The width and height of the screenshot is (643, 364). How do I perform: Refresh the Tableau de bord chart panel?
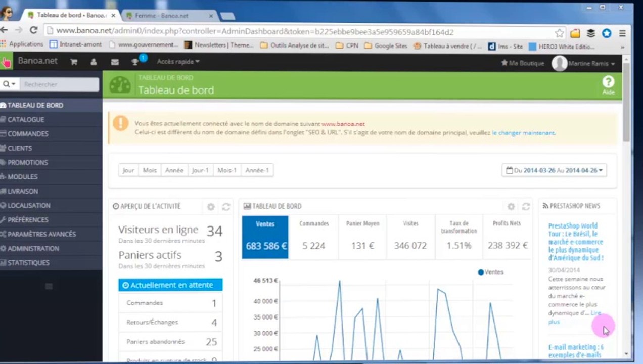pos(526,206)
